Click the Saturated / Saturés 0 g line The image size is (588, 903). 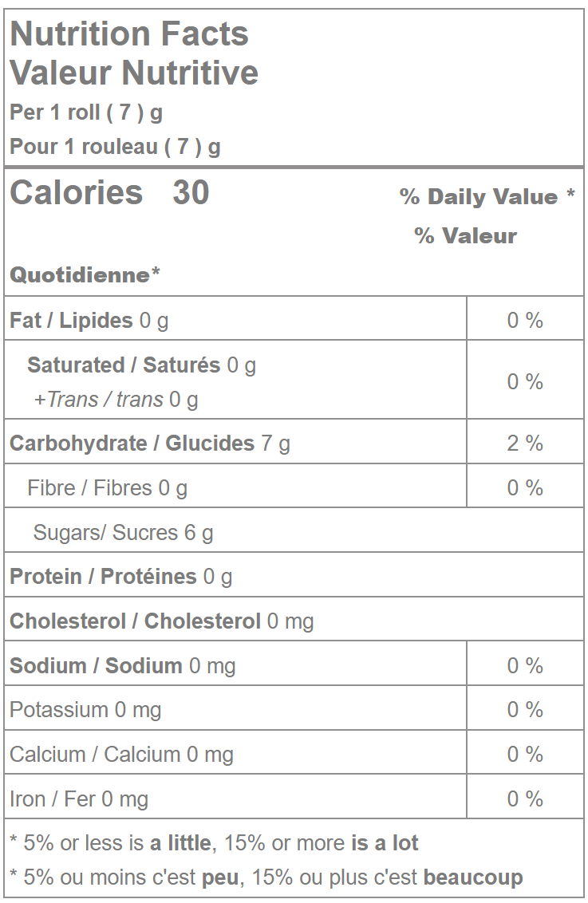pos(141,365)
